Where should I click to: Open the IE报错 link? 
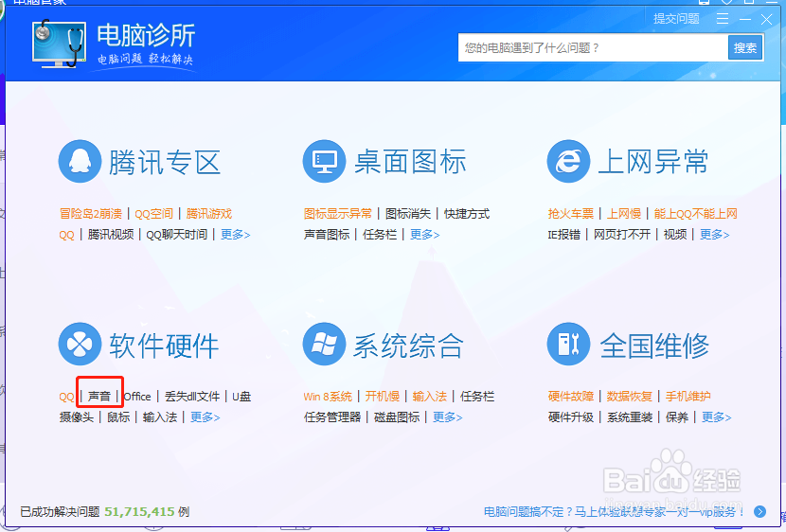coord(564,235)
